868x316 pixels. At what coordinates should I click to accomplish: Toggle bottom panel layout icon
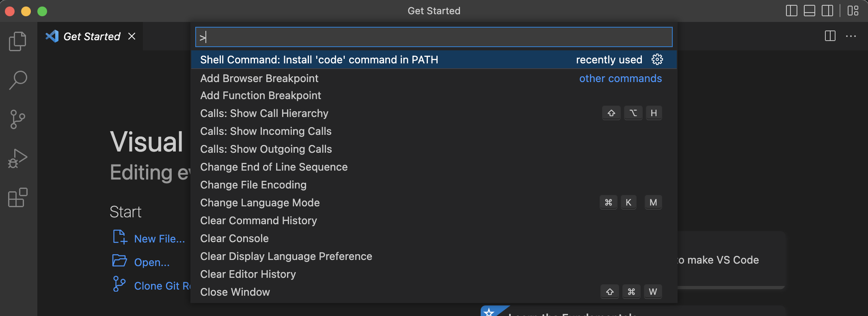click(x=809, y=11)
